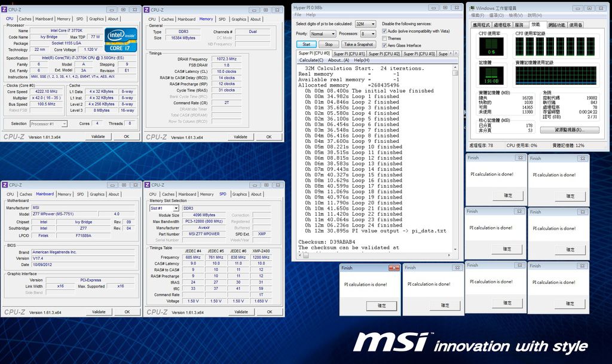Select the Super PI [CPU #0] tab
This screenshot has height=364, width=612.
tap(314, 53)
